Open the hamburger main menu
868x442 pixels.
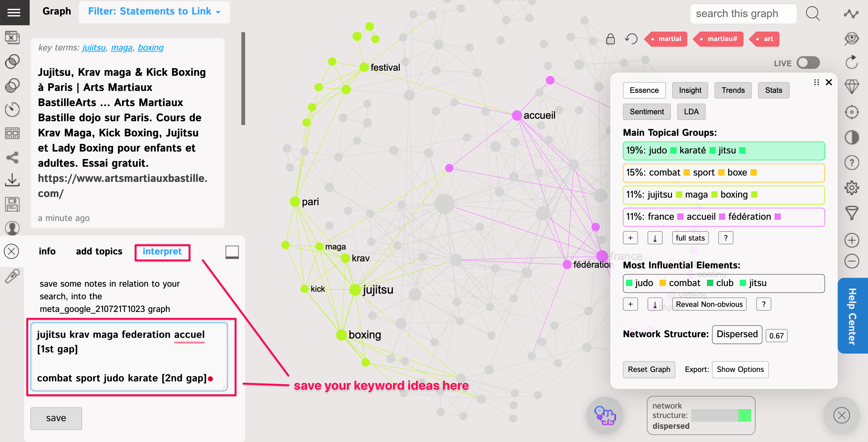[x=14, y=12]
